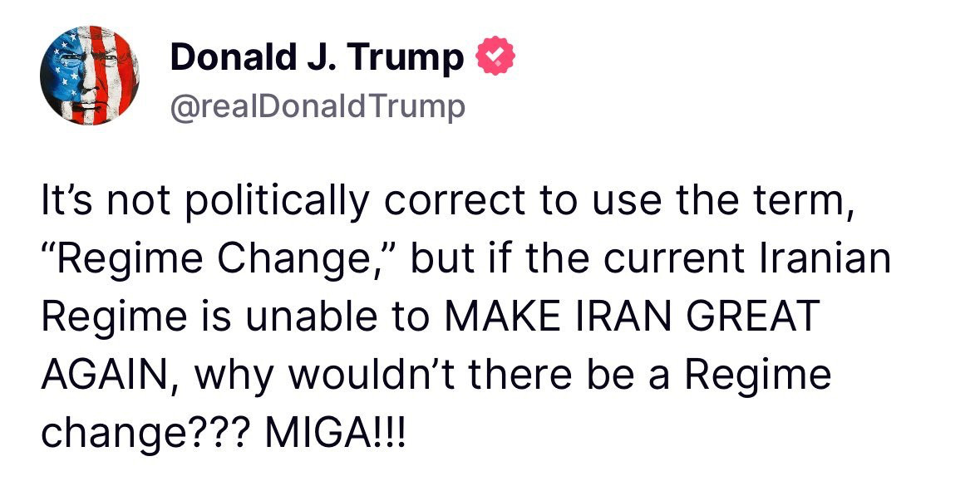Screen dimensions: 980x486
Task: Click the word "Donald" in display name
Action: click(x=233, y=58)
